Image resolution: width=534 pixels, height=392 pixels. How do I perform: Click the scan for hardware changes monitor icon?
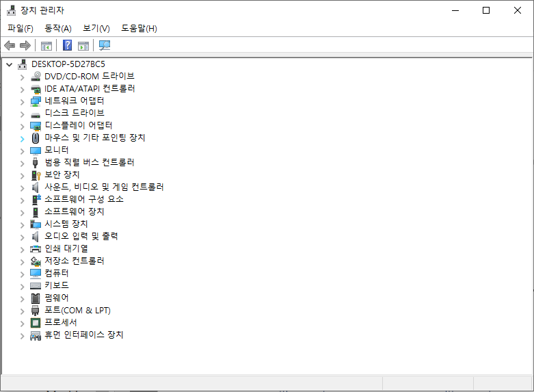[105, 45]
